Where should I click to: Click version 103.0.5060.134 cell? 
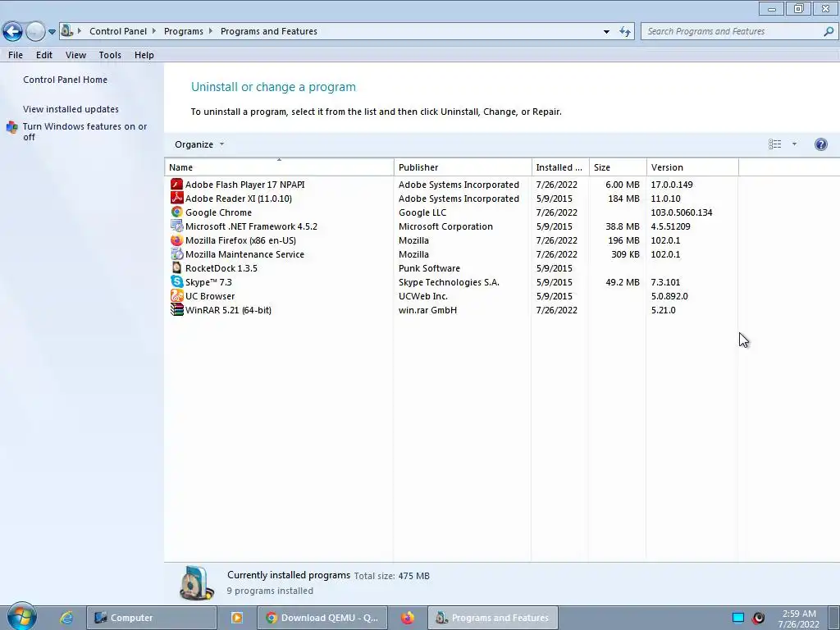click(x=682, y=212)
